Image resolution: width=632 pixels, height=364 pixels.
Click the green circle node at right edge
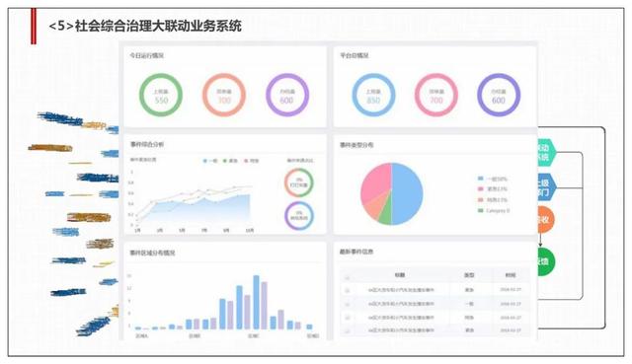click(x=545, y=261)
